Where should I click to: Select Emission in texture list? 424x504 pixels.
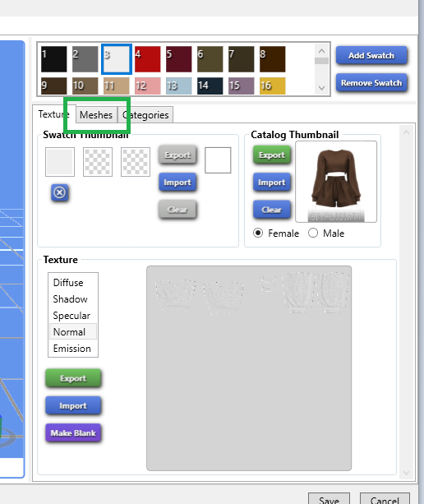73,349
